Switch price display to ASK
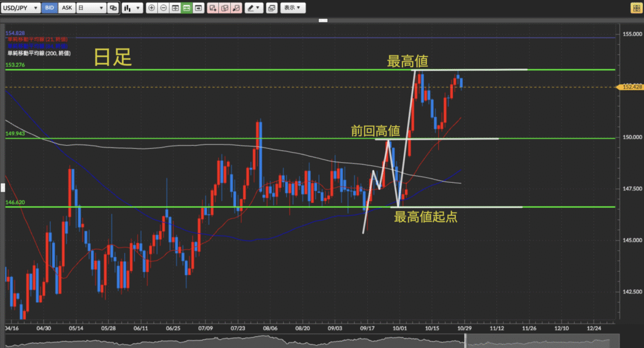 pos(66,8)
